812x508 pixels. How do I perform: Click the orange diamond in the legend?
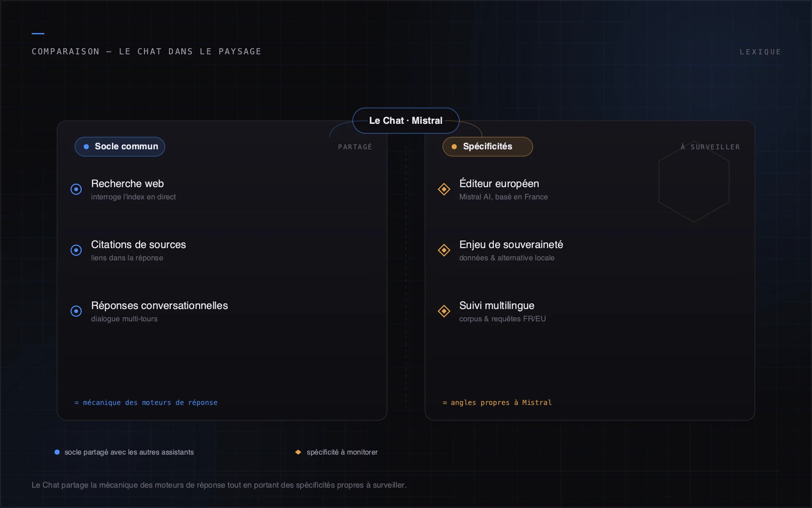tap(298, 452)
